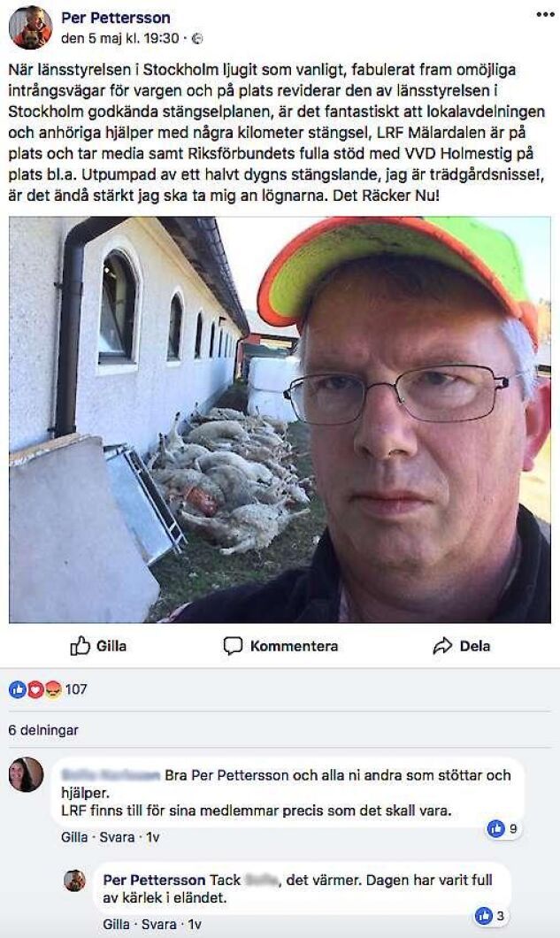Viewport: 560px width, 938px height.
Task: Click the post timestamp den 5 maj
Action: 119,38
